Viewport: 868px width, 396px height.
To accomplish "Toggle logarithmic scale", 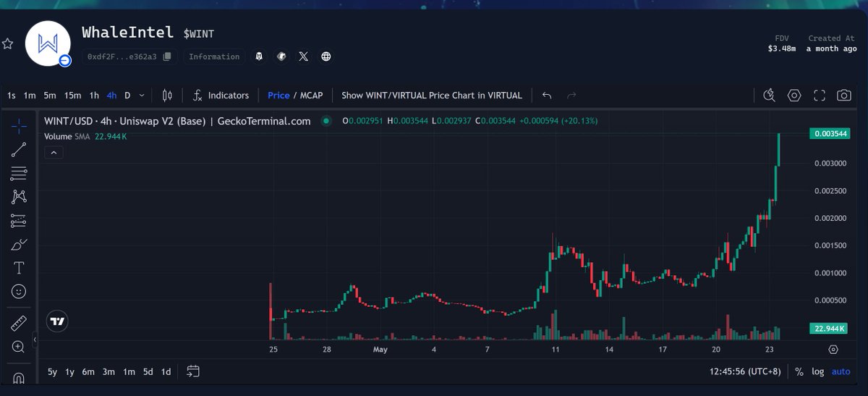I will [x=818, y=371].
